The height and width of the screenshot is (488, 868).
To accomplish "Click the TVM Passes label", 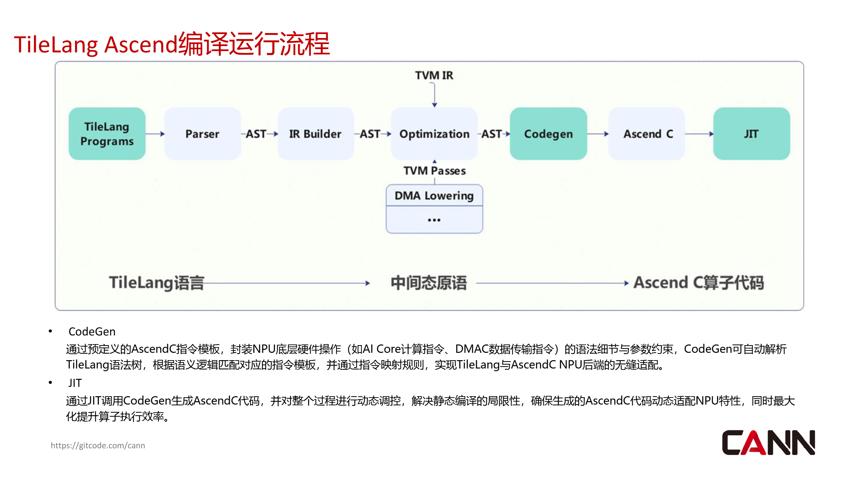I will tap(434, 171).
